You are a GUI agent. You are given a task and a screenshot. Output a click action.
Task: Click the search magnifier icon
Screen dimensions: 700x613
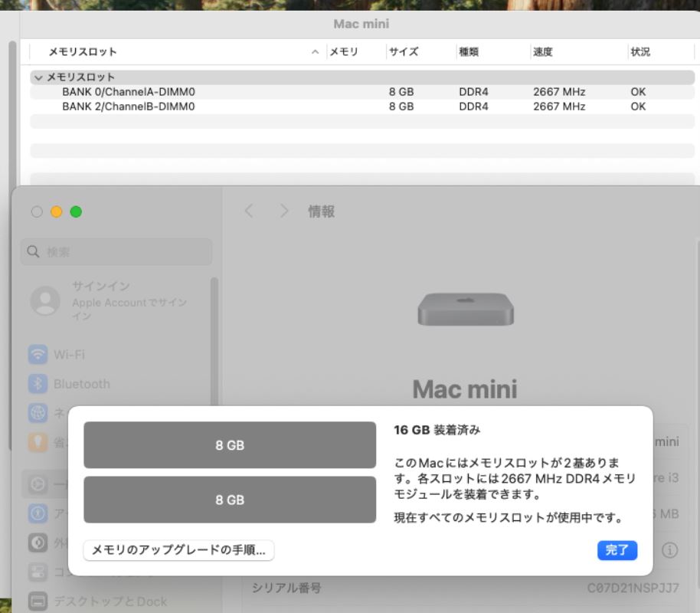click(x=33, y=251)
